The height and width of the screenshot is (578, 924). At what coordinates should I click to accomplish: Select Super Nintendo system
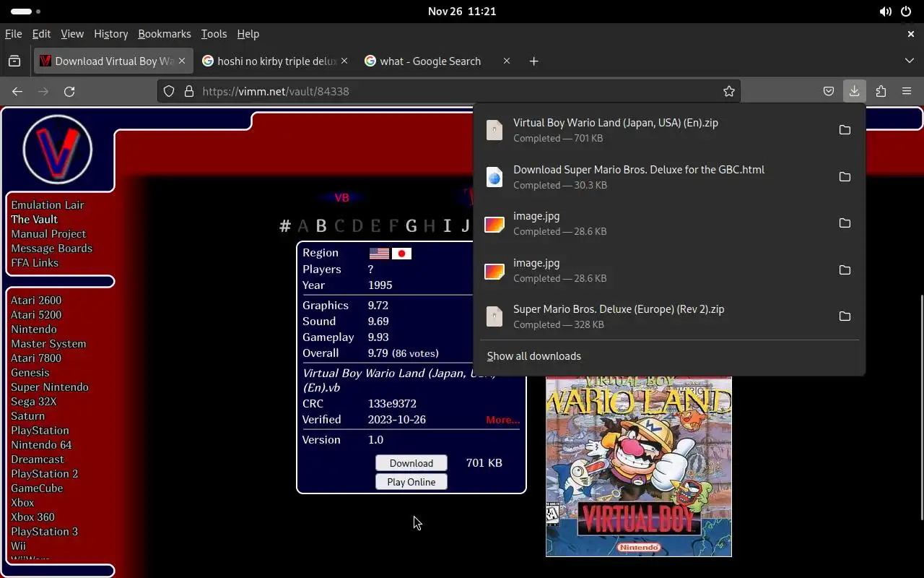(x=50, y=387)
